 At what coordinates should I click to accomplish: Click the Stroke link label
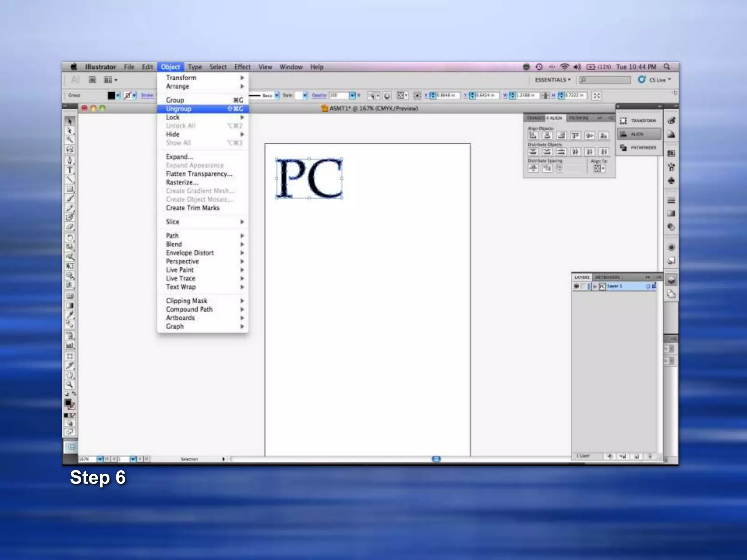(x=147, y=96)
